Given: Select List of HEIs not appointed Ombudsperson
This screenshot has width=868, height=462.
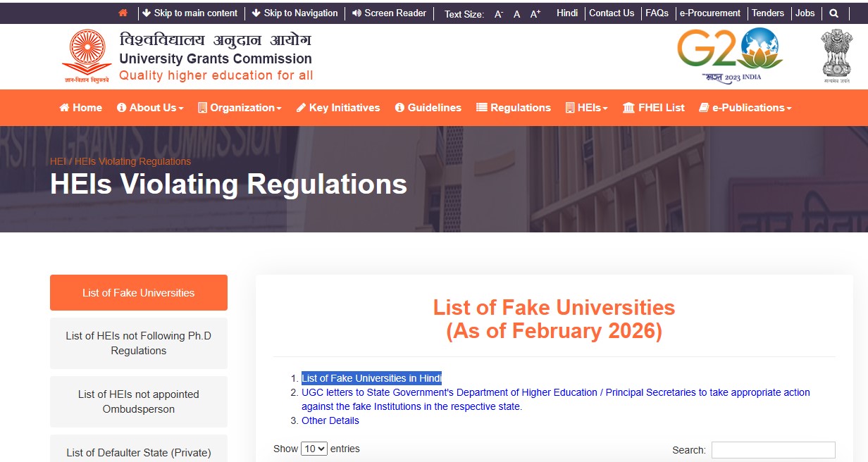Looking at the screenshot, I should (x=138, y=402).
